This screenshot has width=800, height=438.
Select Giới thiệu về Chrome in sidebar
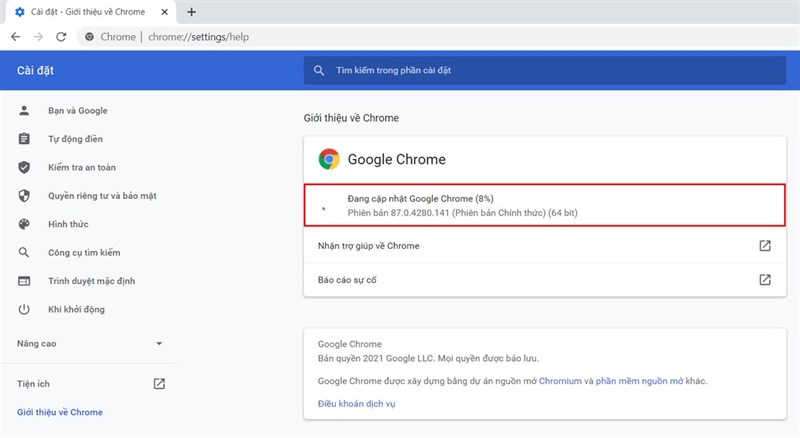coord(60,412)
